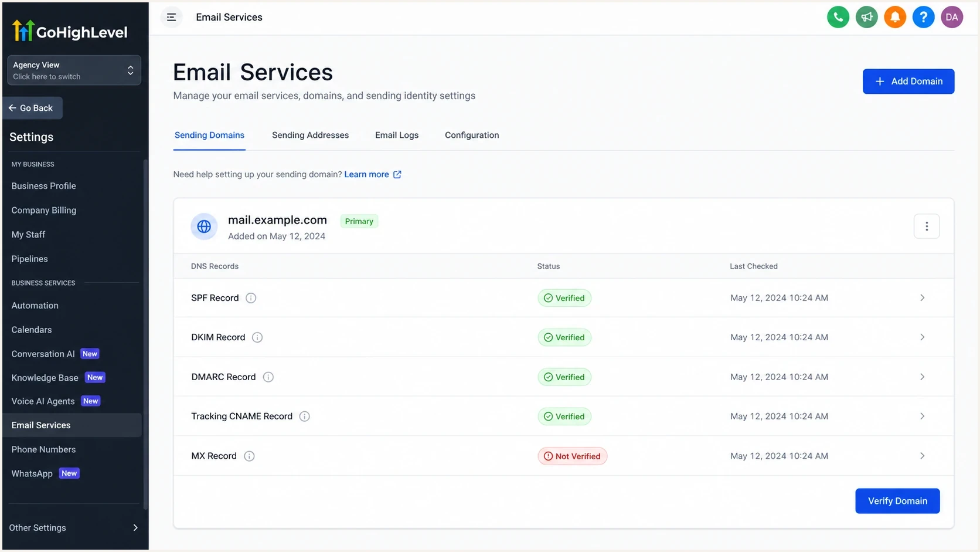Click the sidebar vertical scrollbar
The width and height of the screenshot is (980, 552).
(x=145, y=334)
